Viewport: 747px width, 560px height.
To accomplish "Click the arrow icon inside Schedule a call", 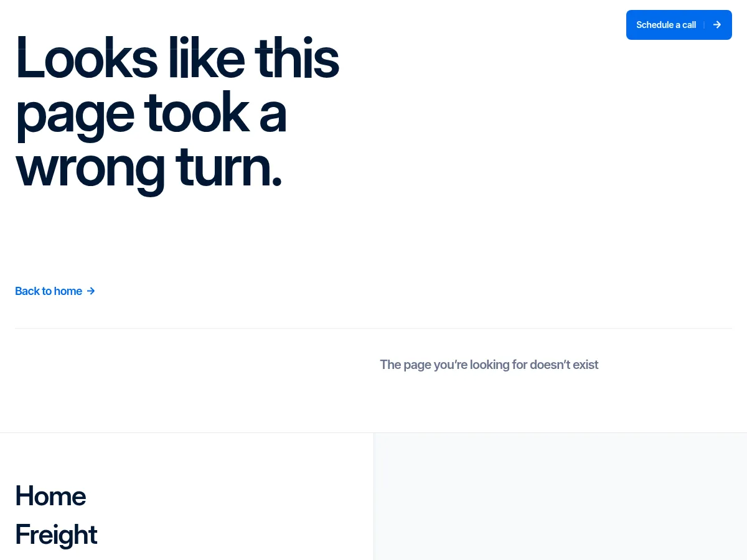I will tap(717, 25).
